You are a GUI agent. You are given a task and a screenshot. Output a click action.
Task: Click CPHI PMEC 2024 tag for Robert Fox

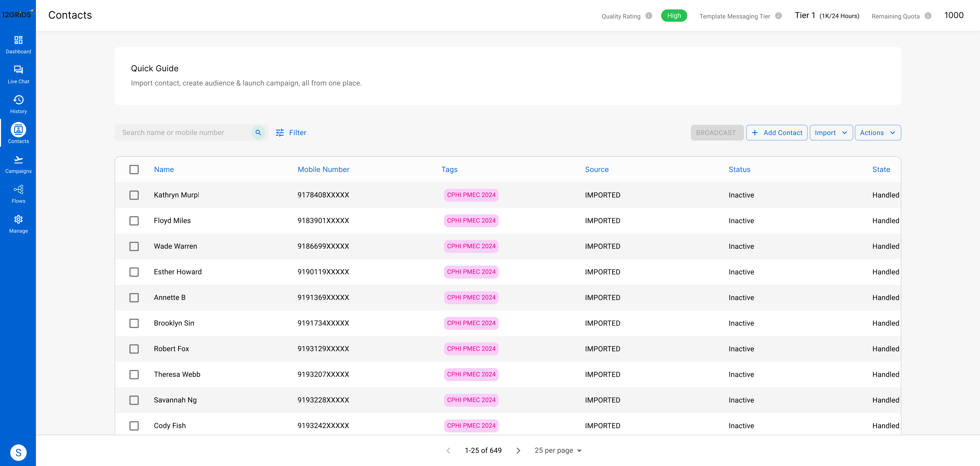point(471,349)
